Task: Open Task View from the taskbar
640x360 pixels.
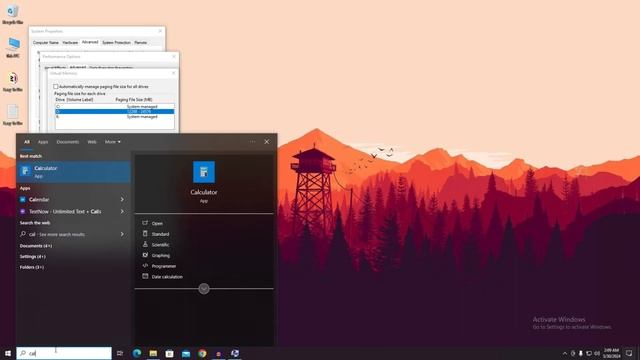Action: (120, 353)
